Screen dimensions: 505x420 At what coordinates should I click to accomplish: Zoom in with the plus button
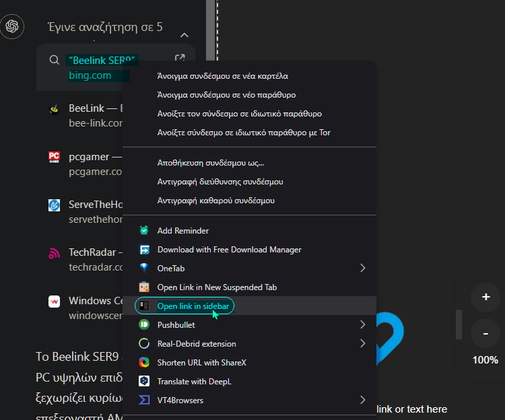485,297
